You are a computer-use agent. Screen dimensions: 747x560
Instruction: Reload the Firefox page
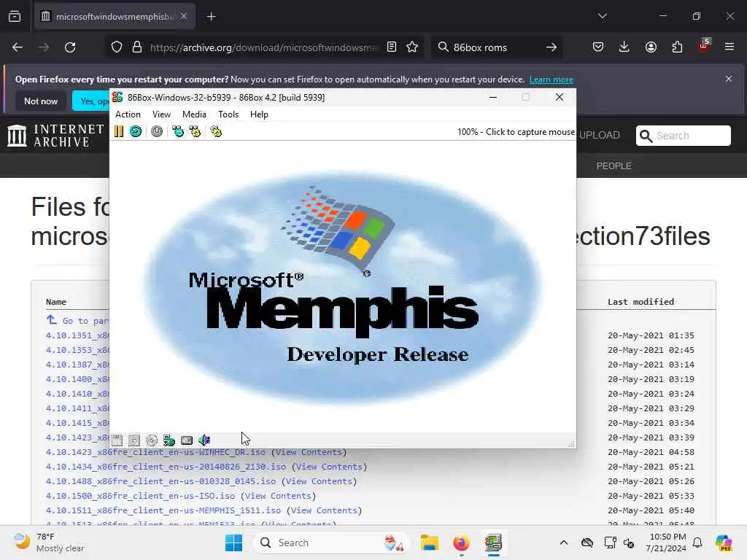coord(70,47)
